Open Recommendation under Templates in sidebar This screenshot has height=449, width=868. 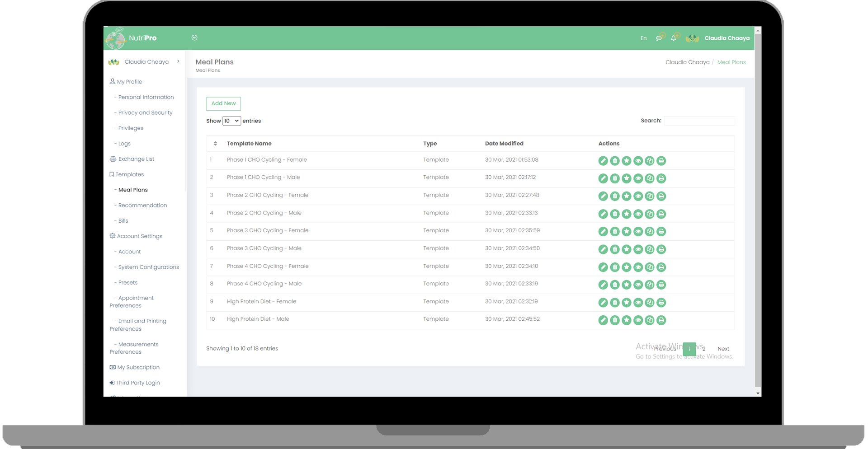point(142,206)
